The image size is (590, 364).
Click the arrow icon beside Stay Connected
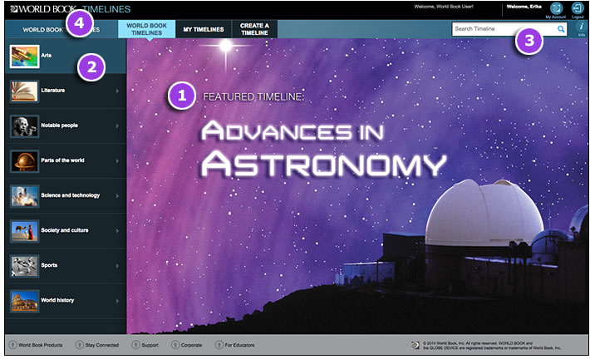tap(80, 345)
